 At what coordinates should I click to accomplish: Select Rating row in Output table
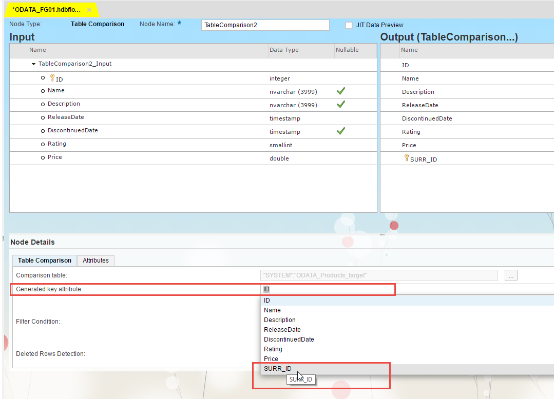467,132
